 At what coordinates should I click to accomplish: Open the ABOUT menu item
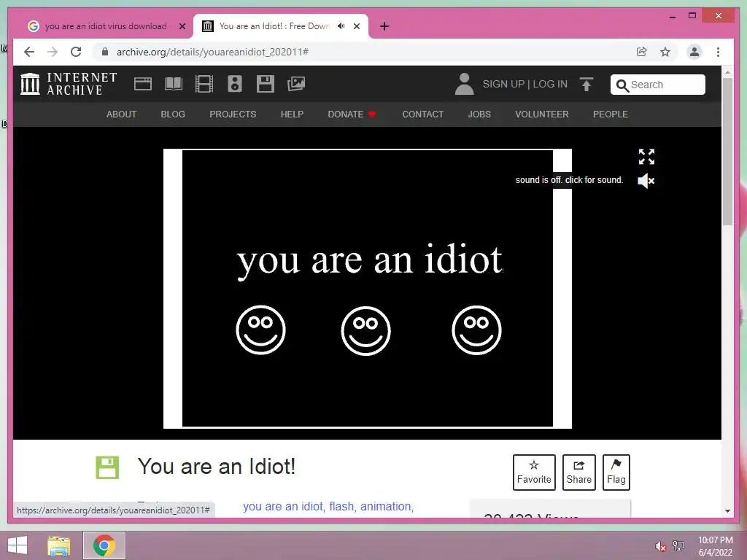pos(122,114)
